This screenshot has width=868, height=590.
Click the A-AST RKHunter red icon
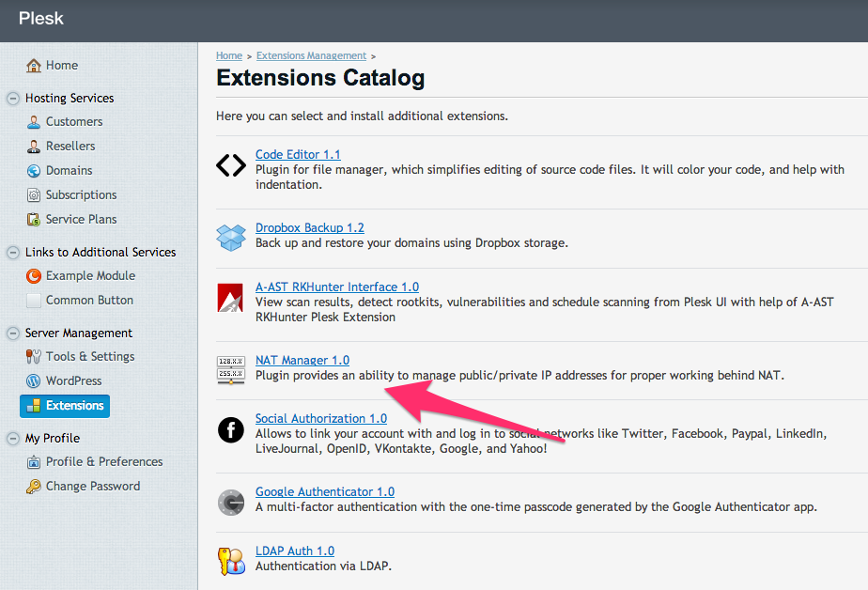230,298
